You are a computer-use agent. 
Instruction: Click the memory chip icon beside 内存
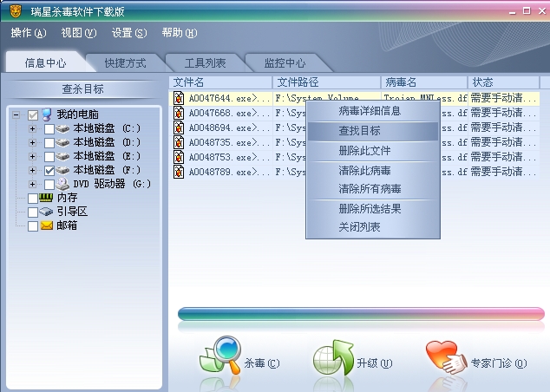pos(46,198)
